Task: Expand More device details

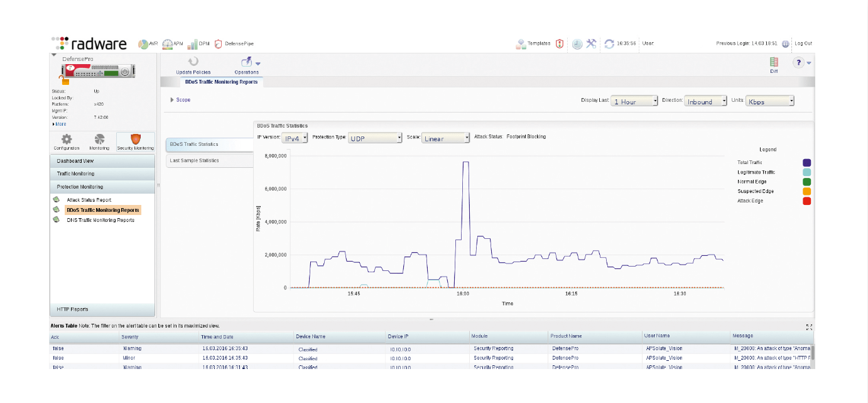Action: (x=58, y=124)
